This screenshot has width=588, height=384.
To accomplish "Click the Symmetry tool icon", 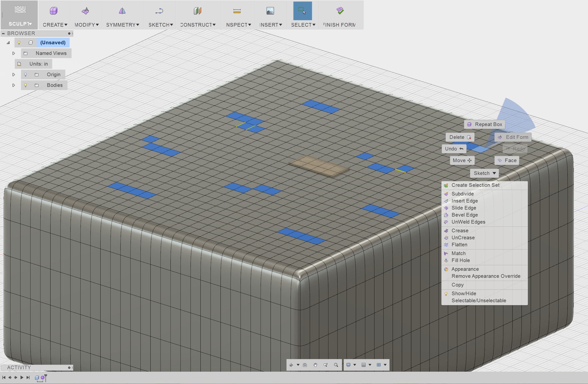I will coord(122,11).
